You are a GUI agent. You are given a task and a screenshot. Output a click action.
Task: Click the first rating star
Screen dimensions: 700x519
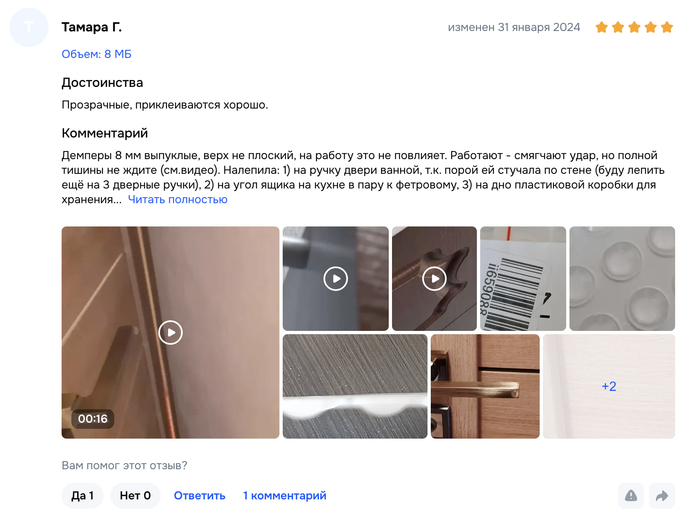[602, 27]
